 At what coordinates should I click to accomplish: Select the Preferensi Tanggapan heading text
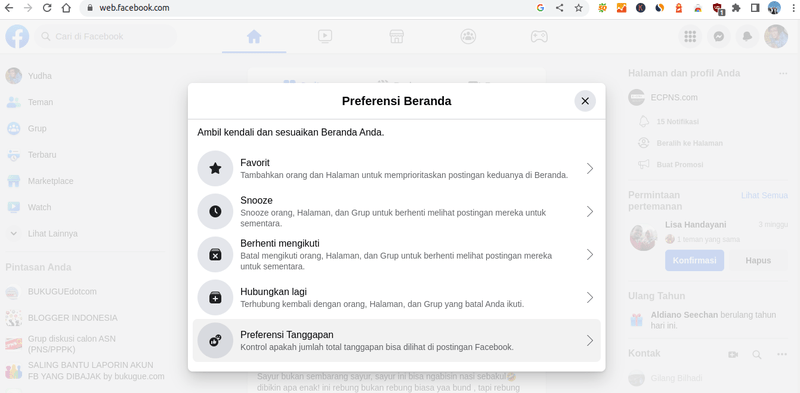(x=287, y=335)
